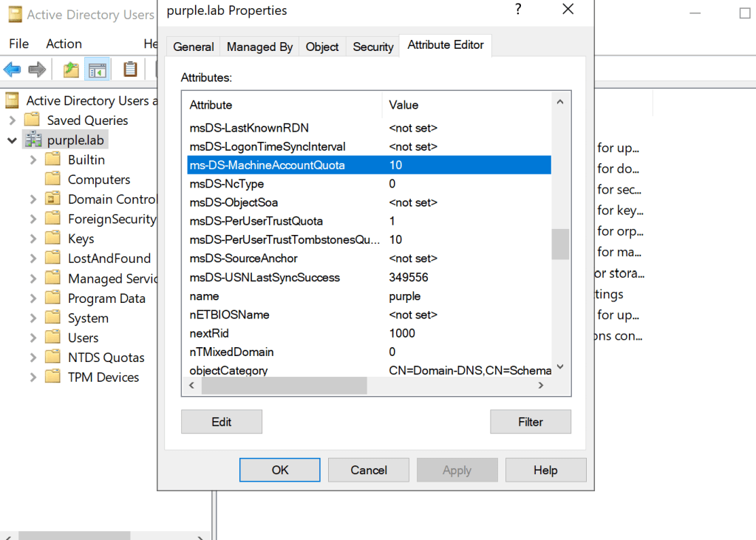756x540 pixels.
Task: Click the Computers folder icon in tree
Action: tap(52, 180)
